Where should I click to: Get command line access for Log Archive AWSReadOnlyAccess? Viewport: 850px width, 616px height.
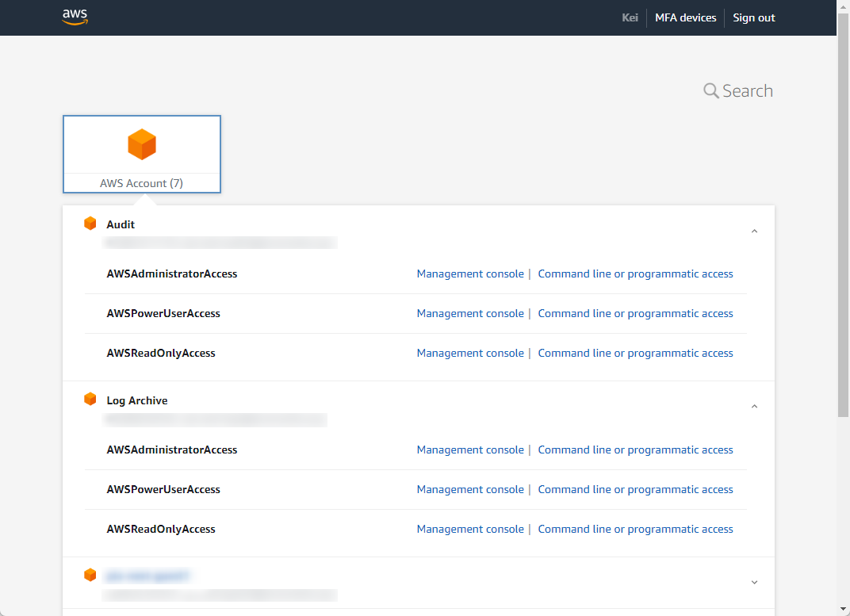click(x=635, y=529)
